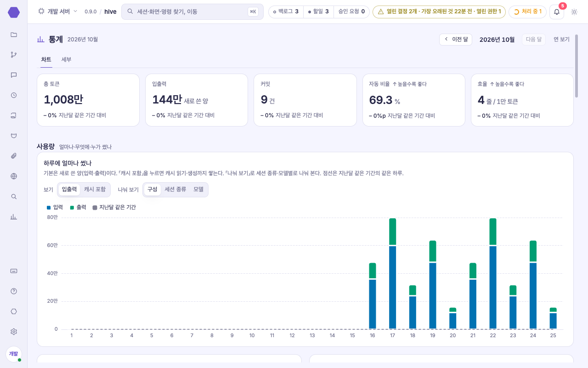Expand the 개발 서버 server dropdown

click(x=57, y=11)
